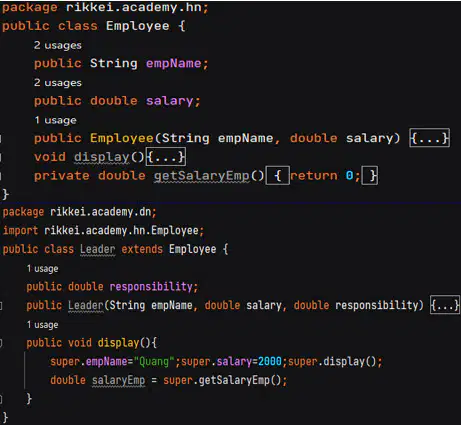This screenshot has width=461, height=425.
Task: Click 'responsibility' in 'public double responsibility;'
Action: tap(151, 286)
